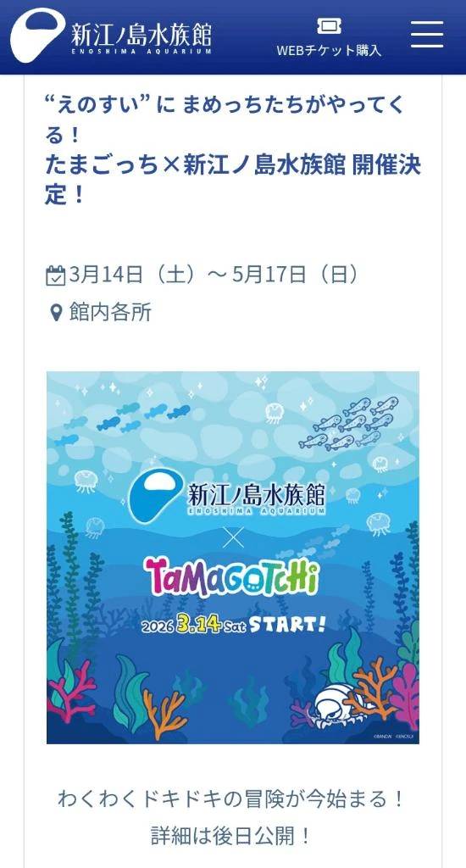Tap the WEB ticket purchase icon

click(x=329, y=25)
